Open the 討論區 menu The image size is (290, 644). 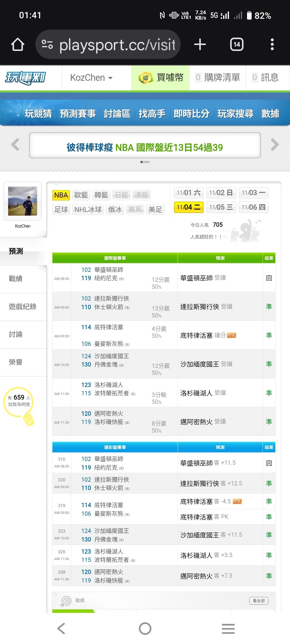(117, 114)
